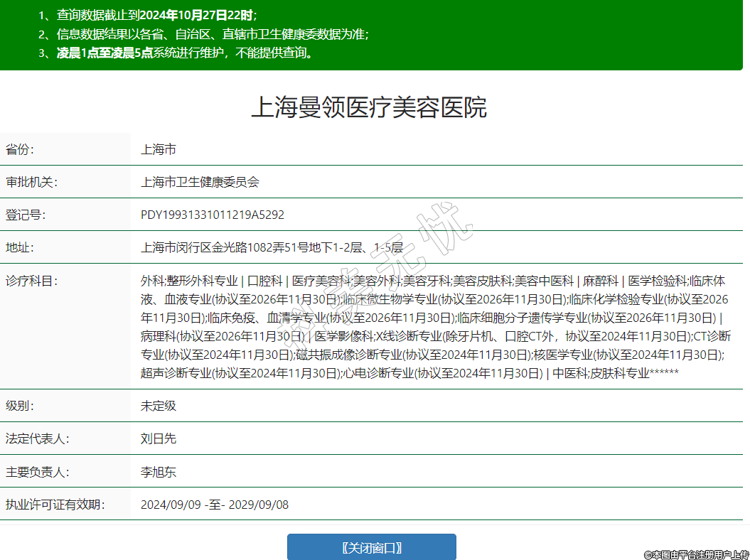Select the 级别 row label
The width and height of the screenshot is (750, 560).
click(x=20, y=406)
